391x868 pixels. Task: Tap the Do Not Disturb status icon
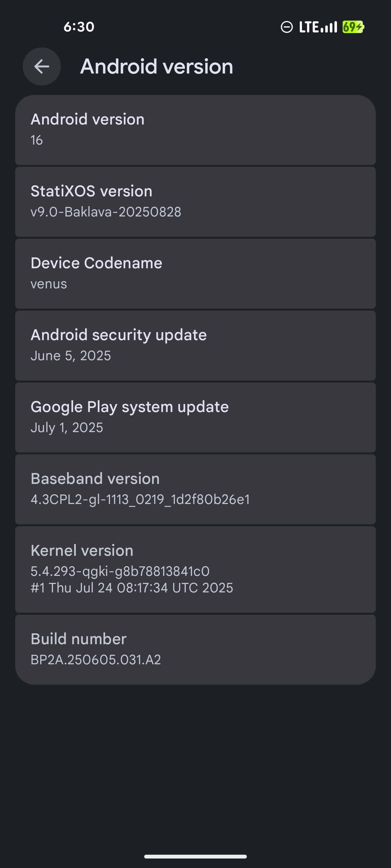pos(287,27)
